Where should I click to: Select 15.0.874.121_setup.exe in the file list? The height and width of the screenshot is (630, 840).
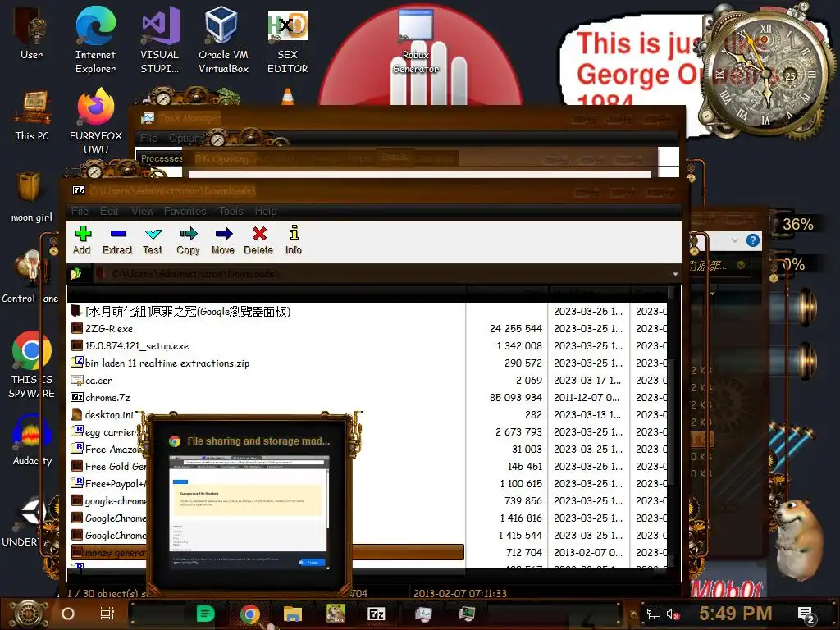tap(268, 345)
